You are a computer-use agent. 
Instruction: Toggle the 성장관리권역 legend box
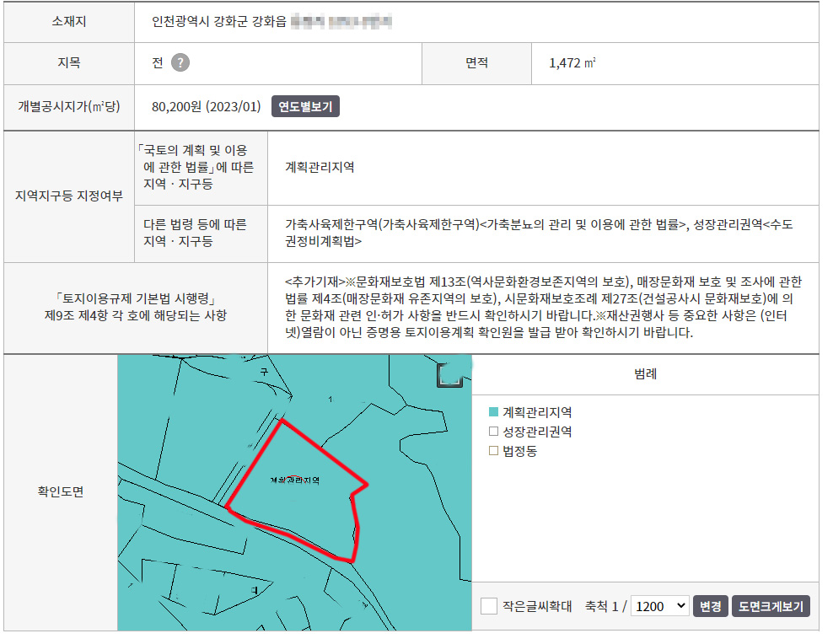pos(494,432)
